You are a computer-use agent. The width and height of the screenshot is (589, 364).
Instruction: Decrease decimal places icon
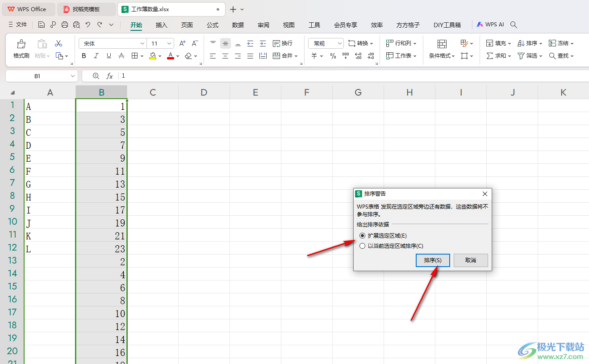[371, 56]
